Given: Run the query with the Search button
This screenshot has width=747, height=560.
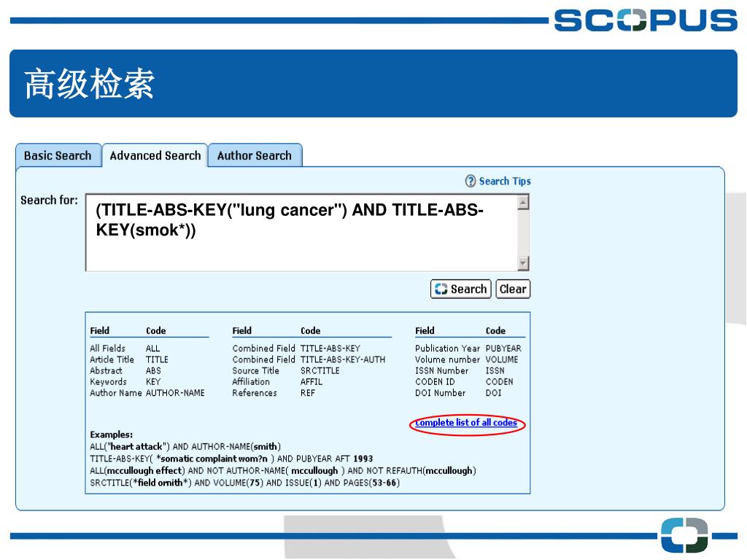Looking at the screenshot, I should (461, 289).
